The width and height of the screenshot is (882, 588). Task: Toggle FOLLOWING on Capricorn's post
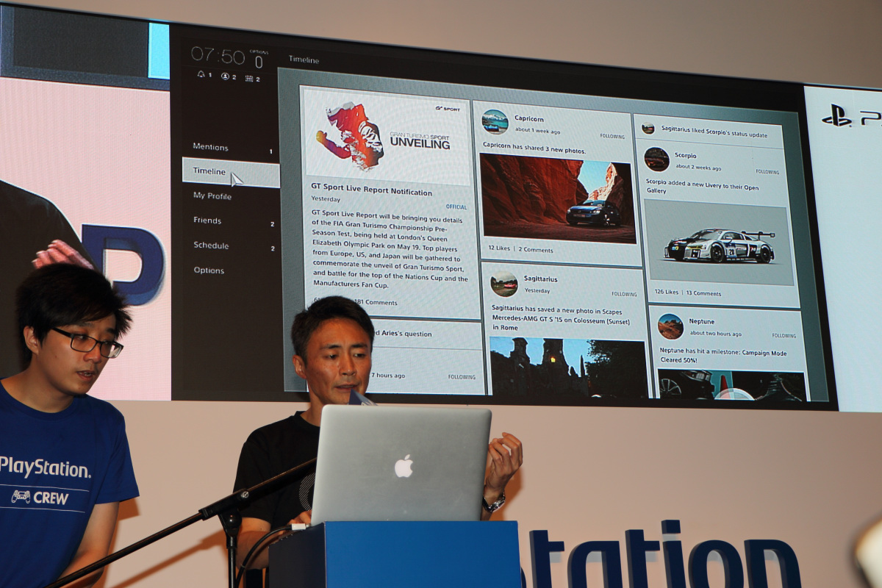(612, 136)
